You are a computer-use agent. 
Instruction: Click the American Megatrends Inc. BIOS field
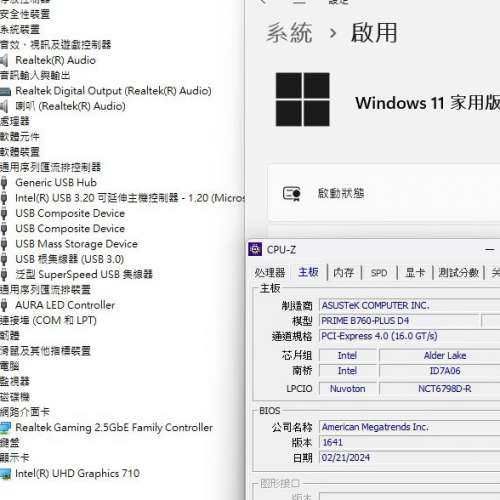(410, 427)
